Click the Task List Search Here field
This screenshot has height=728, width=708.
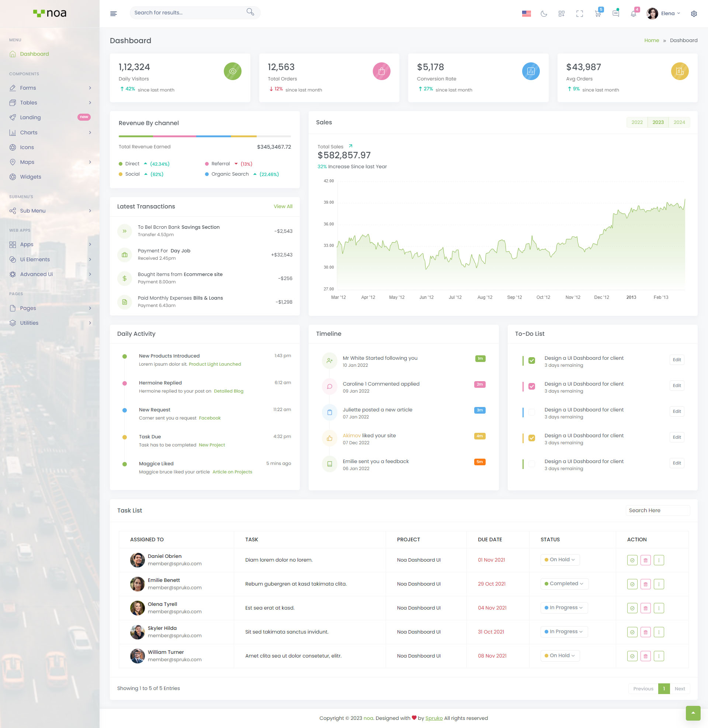(657, 510)
